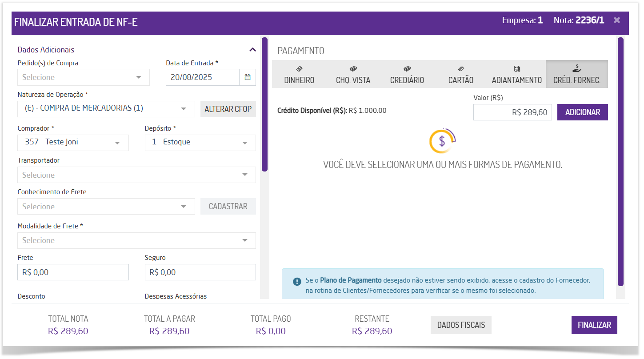Select the Adiantamento payment option
The width and height of the screenshot is (644, 359).
pos(516,75)
